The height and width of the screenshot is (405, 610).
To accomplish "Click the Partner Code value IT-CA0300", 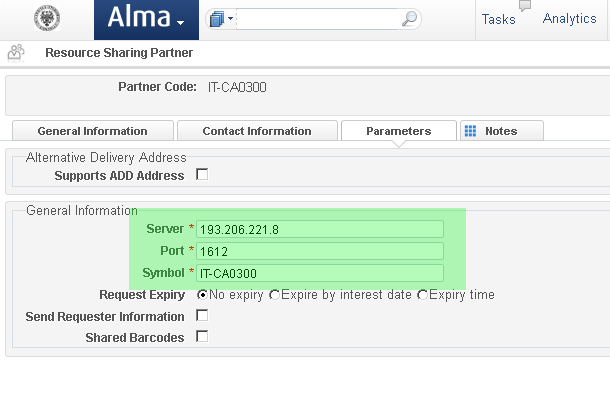I will [237, 87].
